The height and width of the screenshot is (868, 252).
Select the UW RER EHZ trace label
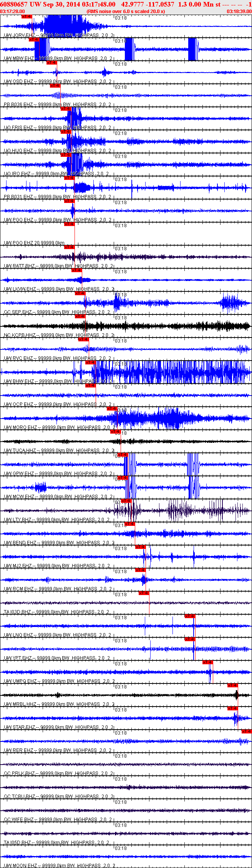(x=58, y=750)
